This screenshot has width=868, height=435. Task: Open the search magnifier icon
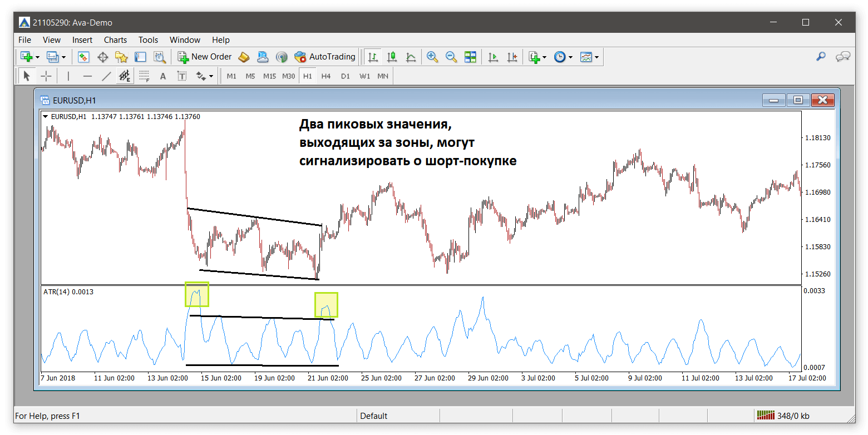click(x=821, y=57)
